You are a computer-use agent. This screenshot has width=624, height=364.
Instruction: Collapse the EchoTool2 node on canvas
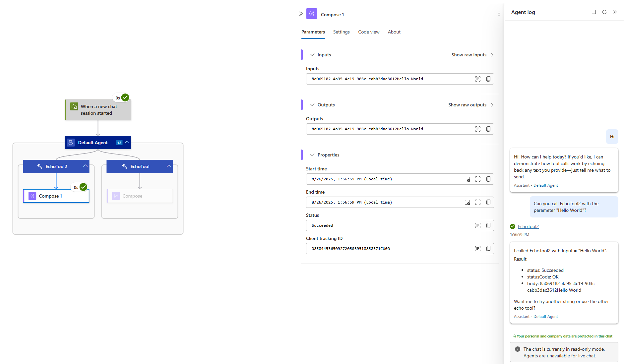[x=85, y=166]
